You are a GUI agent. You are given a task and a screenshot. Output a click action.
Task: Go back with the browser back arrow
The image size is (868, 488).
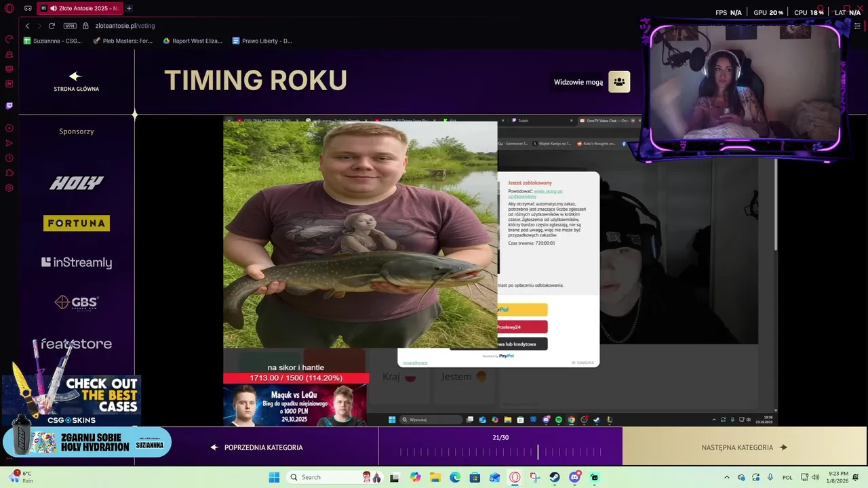click(x=27, y=26)
